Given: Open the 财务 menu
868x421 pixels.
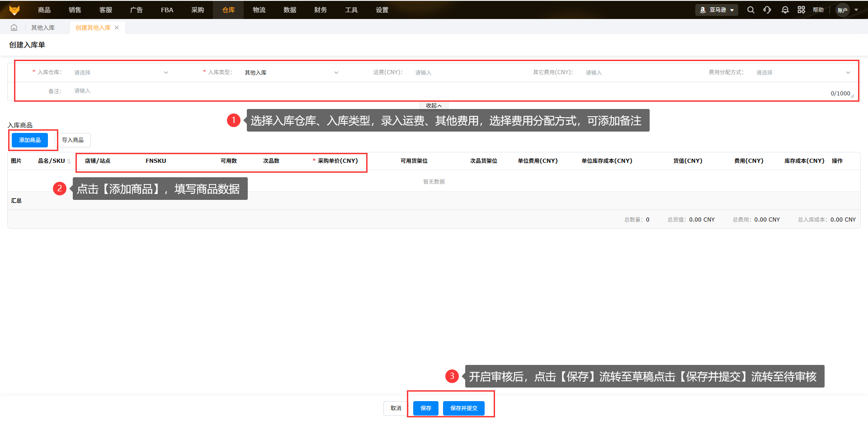Looking at the screenshot, I should (x=321, y=10).
